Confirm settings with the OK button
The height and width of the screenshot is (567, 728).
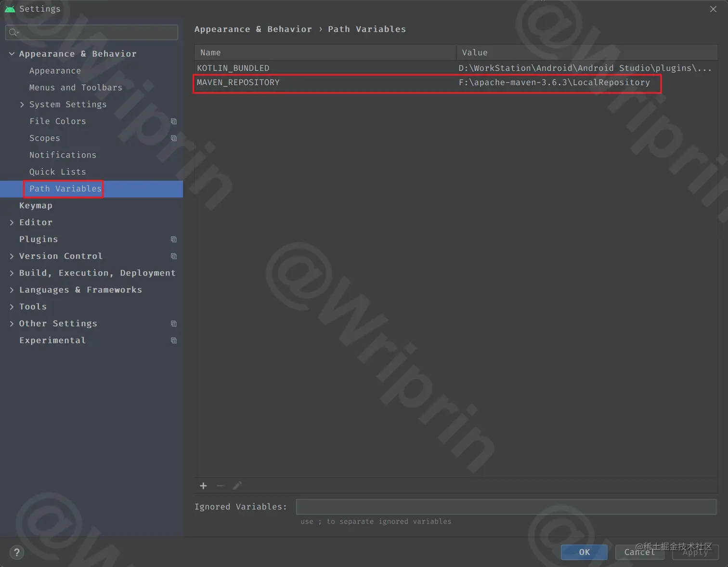coord(584,552)
